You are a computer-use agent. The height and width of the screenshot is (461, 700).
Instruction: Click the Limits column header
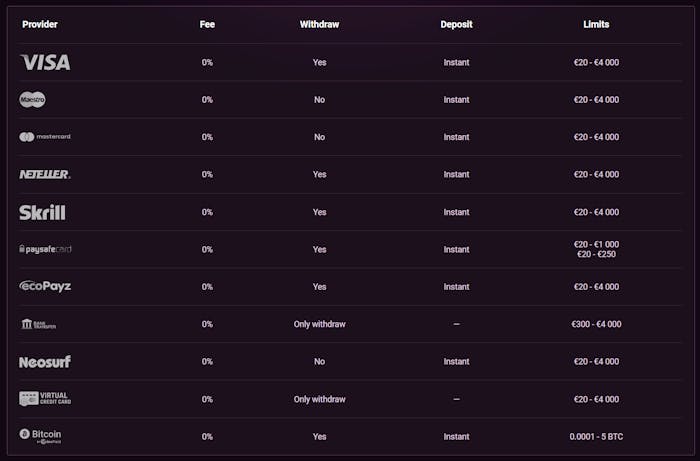tap(596, 24)
